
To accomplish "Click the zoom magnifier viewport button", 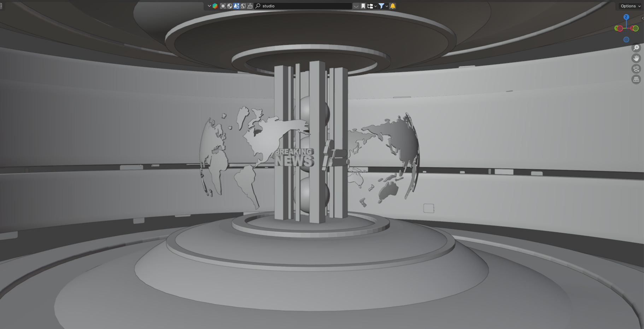I will pyautogui.click(x=636, y=48).
